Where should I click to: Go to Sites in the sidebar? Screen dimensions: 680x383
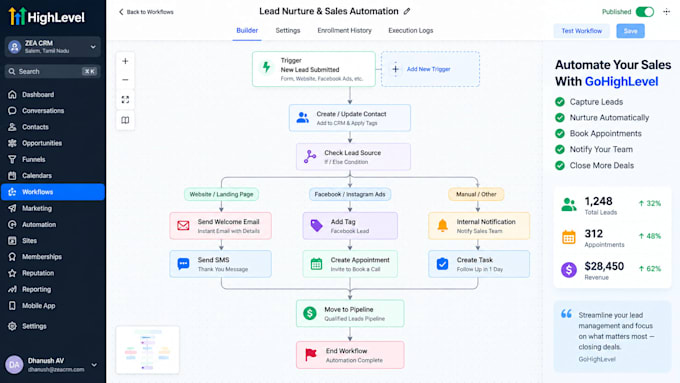(52, 241)
